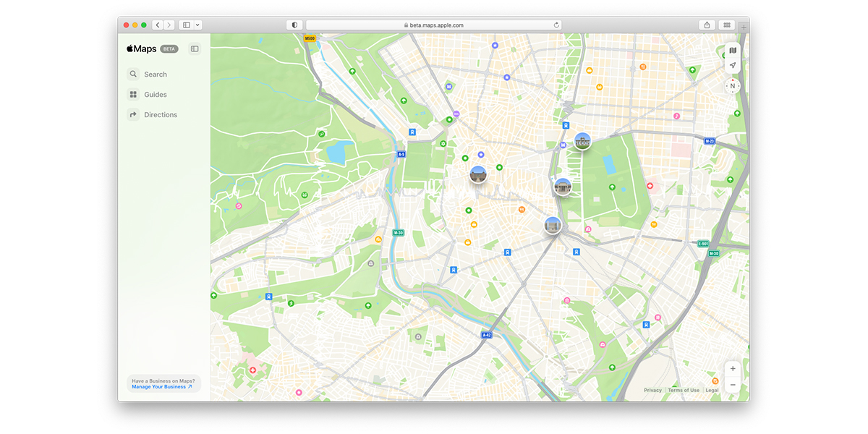Open the palace landmark photo pin
The image size is (868, 434).
pyautogui.click(x=477, y=174)
